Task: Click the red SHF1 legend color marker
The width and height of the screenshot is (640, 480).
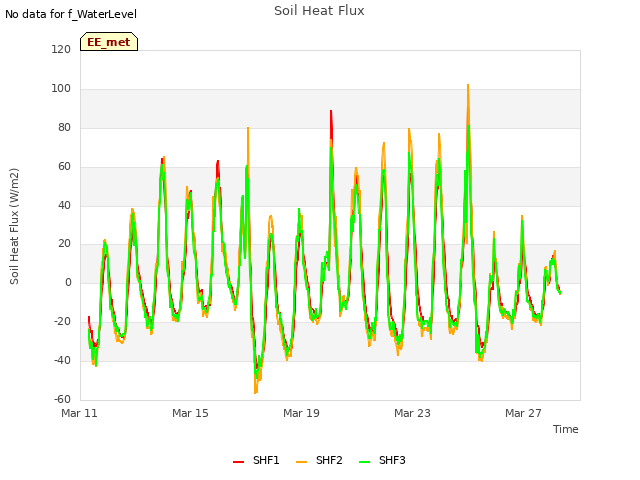Action: (238, 462)
